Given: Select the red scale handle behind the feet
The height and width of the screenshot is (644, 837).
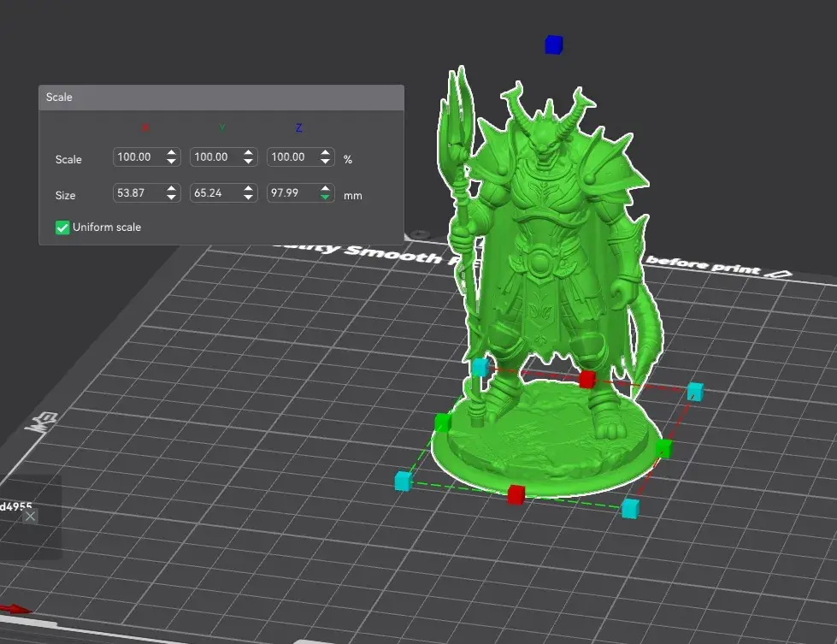Looking at the screenshot, I should (x=587, y=379).
